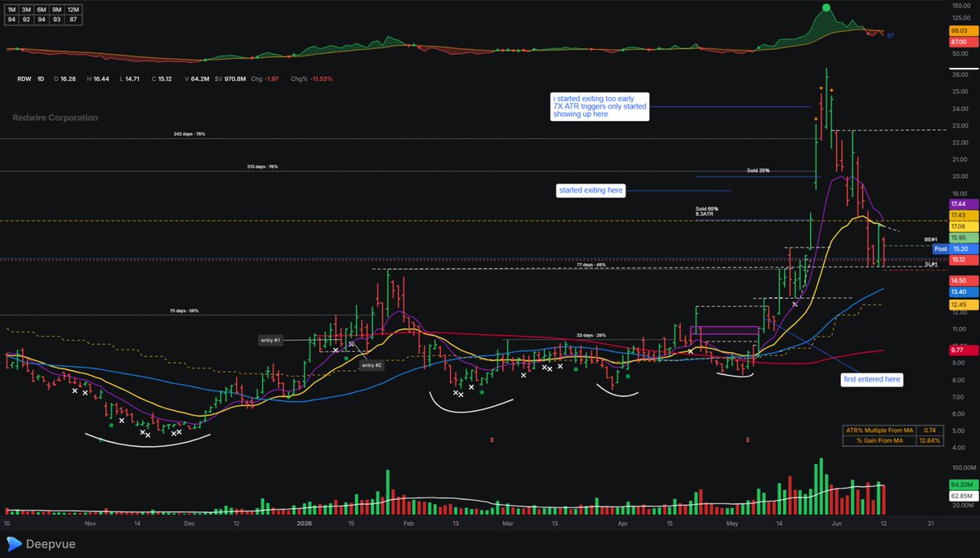Screen dimensions: 980x558
Task: Click the red E earnings marker near February
Action: (492, 440)
